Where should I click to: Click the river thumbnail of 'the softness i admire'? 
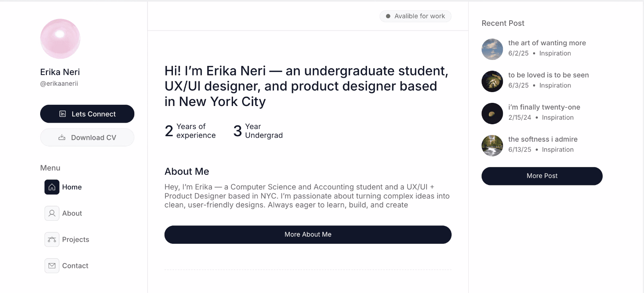[x=492, y=145]
